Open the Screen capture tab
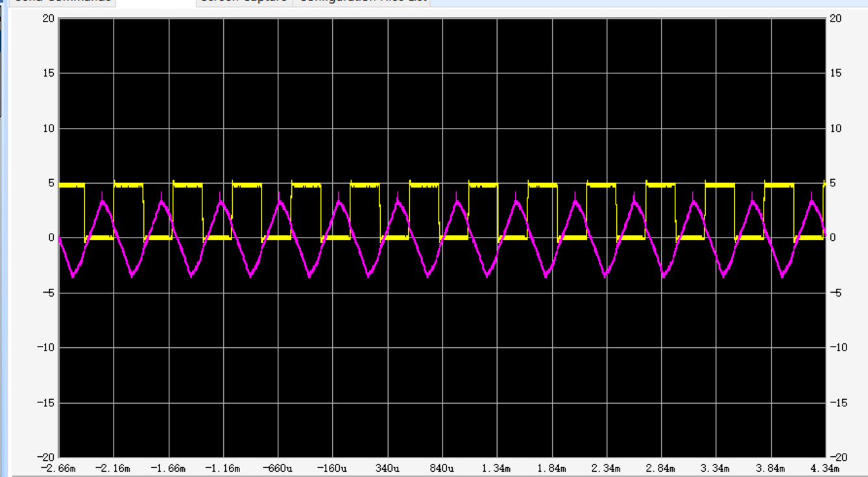 coord(245,2)
